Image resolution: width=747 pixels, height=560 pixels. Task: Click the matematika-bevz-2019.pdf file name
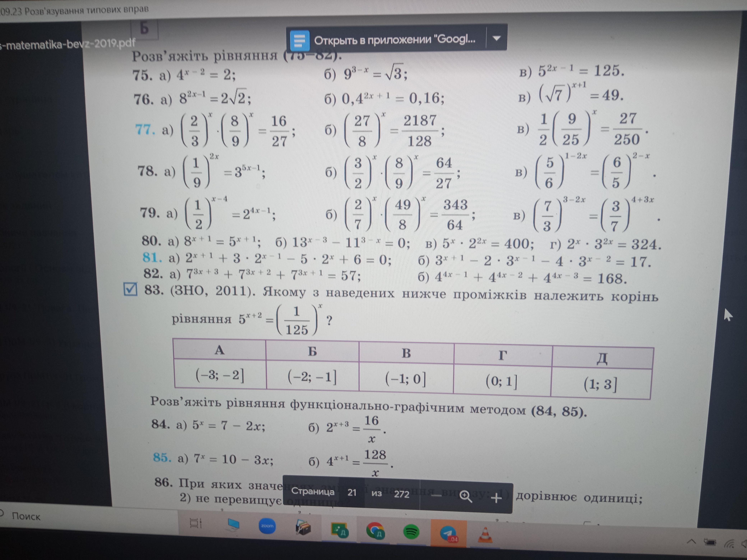68,44
